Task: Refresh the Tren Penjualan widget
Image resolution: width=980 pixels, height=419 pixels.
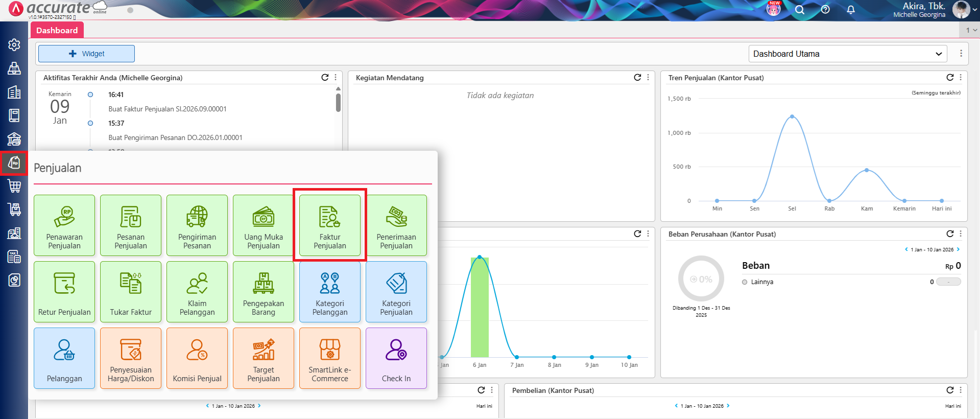Action: click(x=950, y=78)
